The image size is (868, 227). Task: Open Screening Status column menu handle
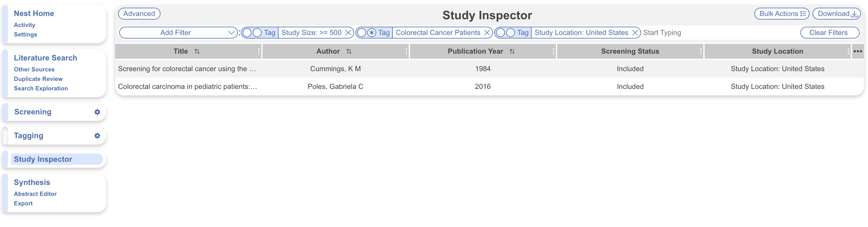click(x=700, y=52)
